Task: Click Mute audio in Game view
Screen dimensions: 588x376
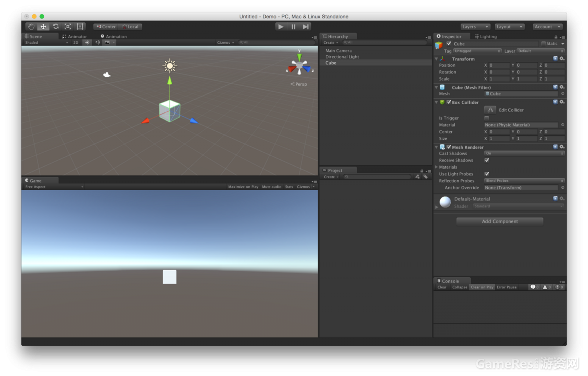Action: tap(272, 187)
